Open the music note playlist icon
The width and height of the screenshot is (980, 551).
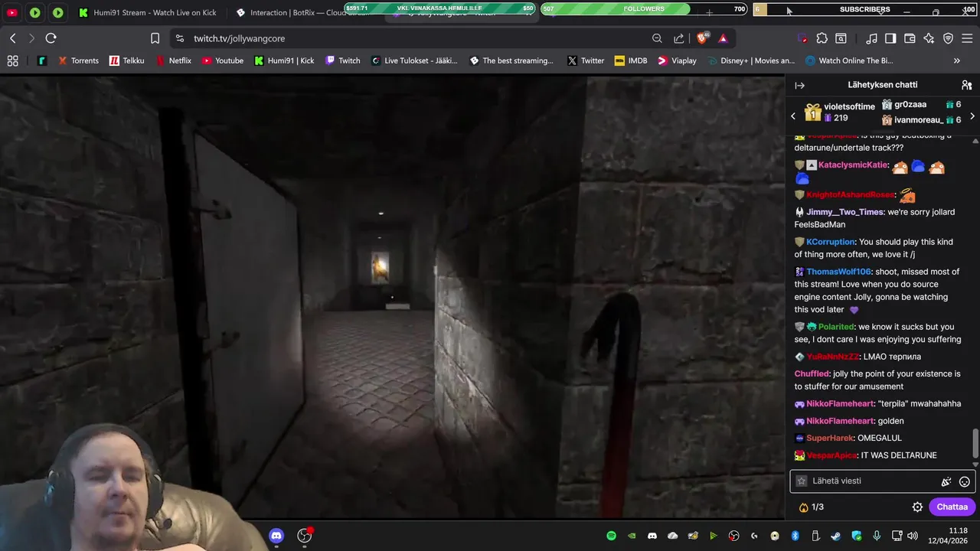point(871,38)
